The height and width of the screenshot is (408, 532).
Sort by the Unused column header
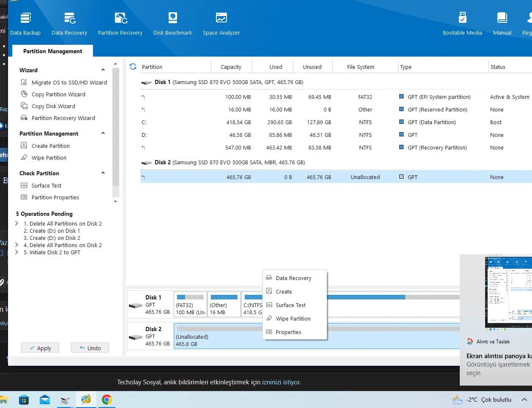click(312, 67)
